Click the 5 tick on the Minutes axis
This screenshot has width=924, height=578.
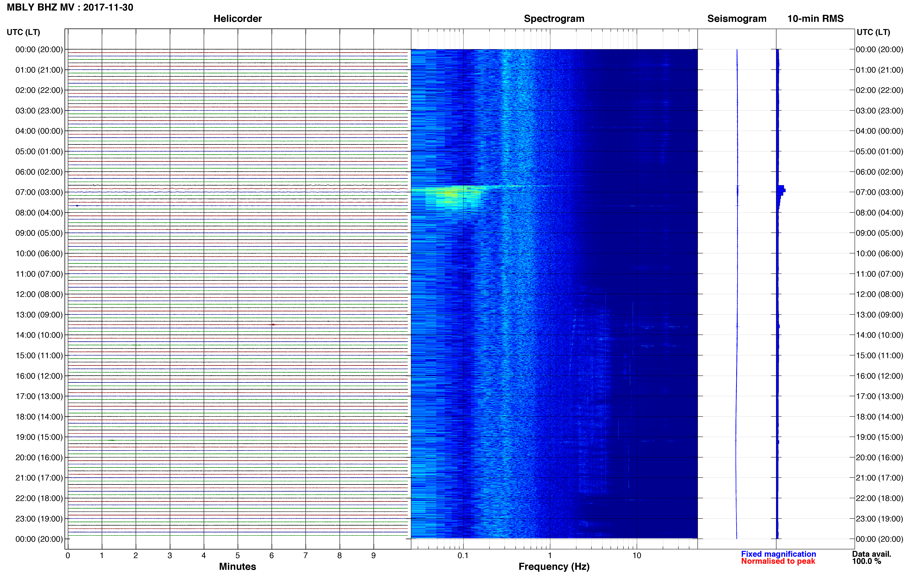[238, 555]
